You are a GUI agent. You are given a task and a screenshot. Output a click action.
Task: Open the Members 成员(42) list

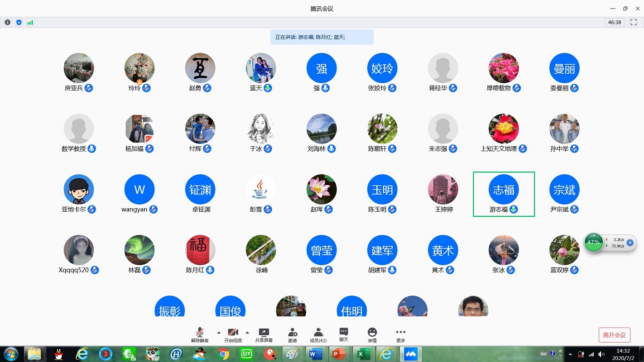click(318, 335)
